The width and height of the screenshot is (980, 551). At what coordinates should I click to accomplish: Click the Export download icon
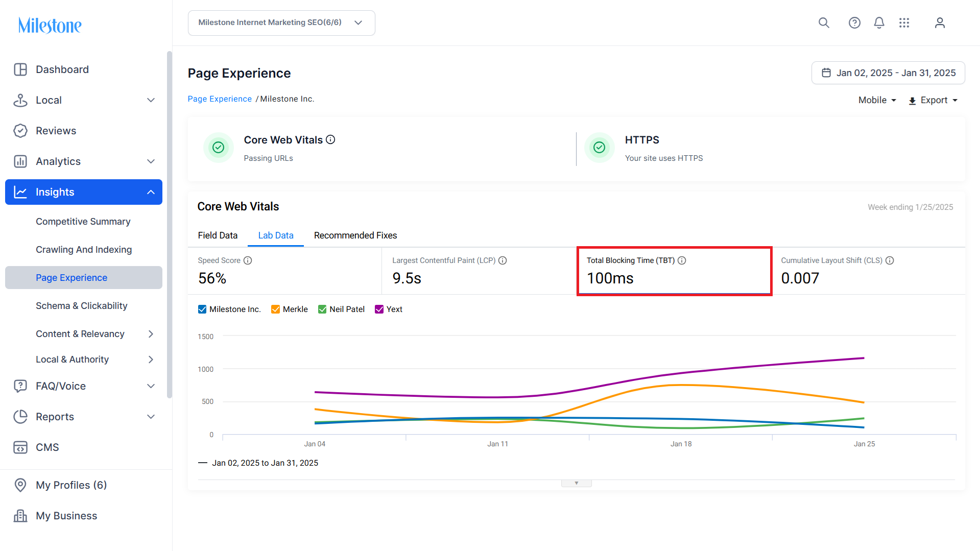912,101
